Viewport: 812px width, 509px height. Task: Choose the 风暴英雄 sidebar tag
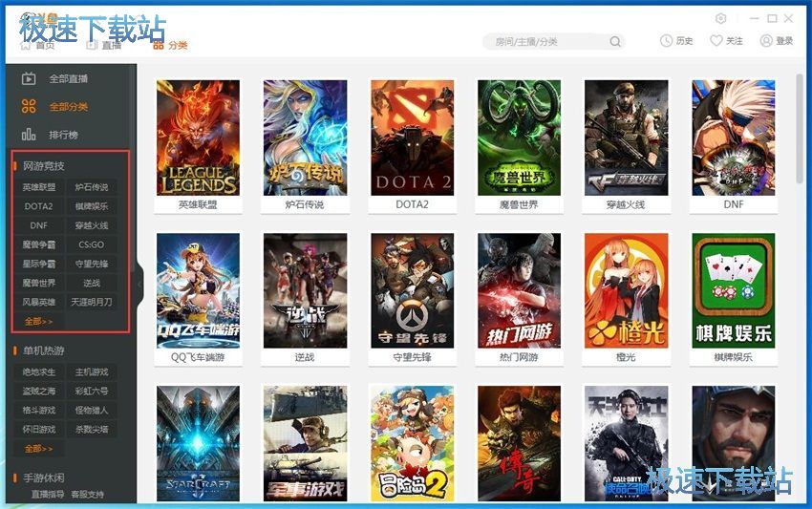pyautogui.click(x=39, y=302)
